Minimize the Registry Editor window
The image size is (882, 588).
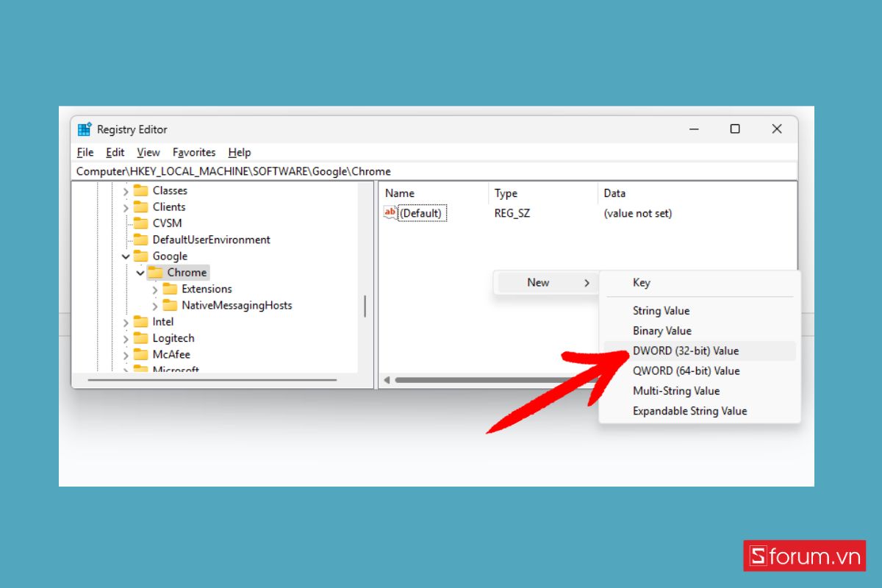694,129
